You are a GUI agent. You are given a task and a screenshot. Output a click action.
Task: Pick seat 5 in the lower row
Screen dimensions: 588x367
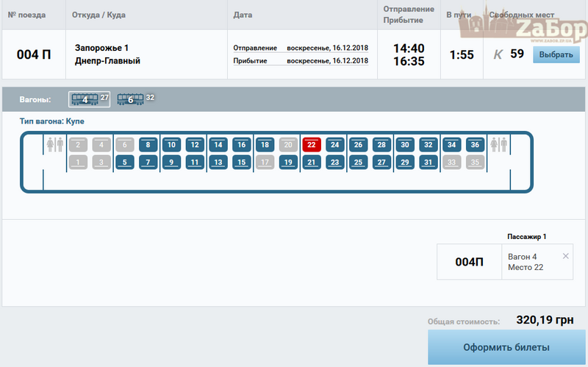coord(125,162)
